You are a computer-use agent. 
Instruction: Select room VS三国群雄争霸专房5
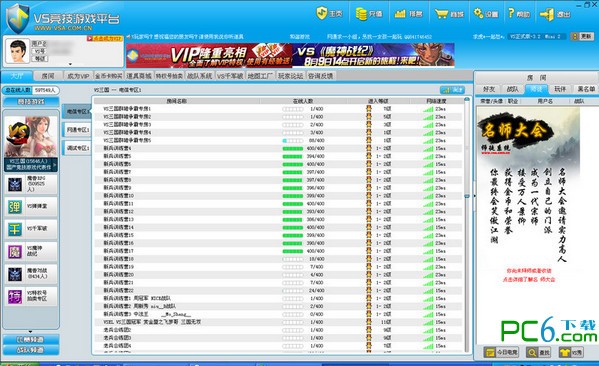coord(278,140)
